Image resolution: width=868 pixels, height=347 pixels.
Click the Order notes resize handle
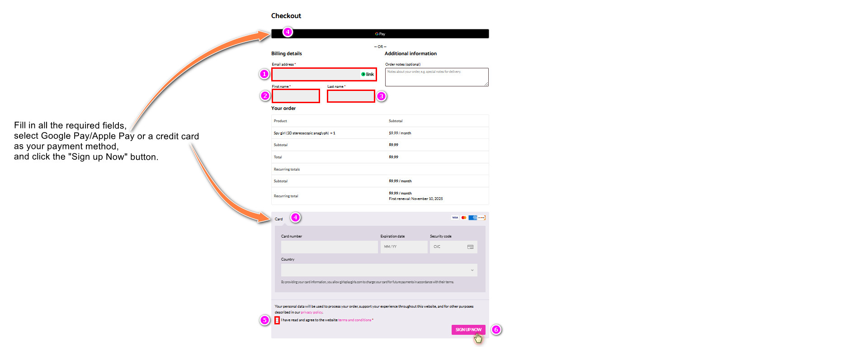click(486, 84)
